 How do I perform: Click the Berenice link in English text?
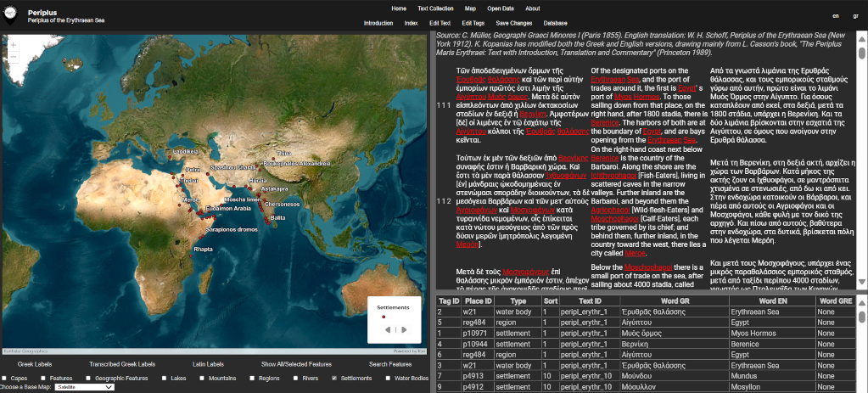coord(606,123)
